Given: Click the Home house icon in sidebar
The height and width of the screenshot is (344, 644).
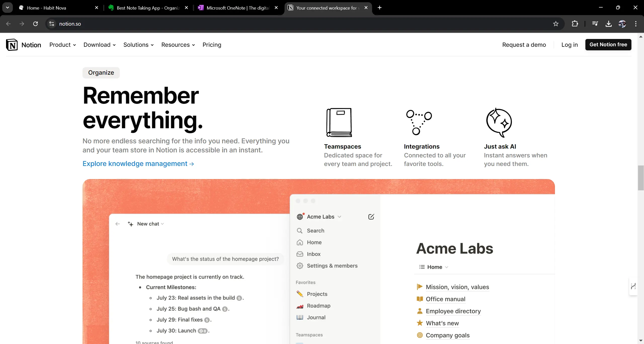Looking at the screenshot, I should pyautogui.click(x=300, y=242).
